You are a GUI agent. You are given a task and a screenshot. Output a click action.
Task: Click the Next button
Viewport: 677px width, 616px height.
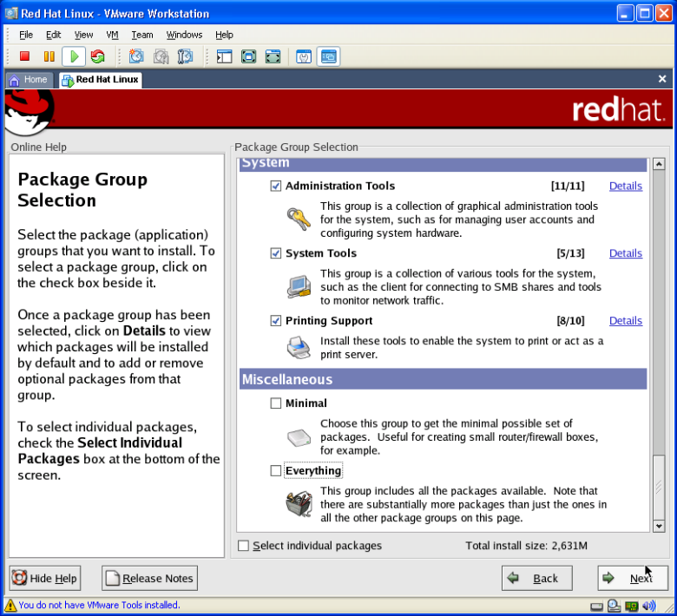[632, 578]
